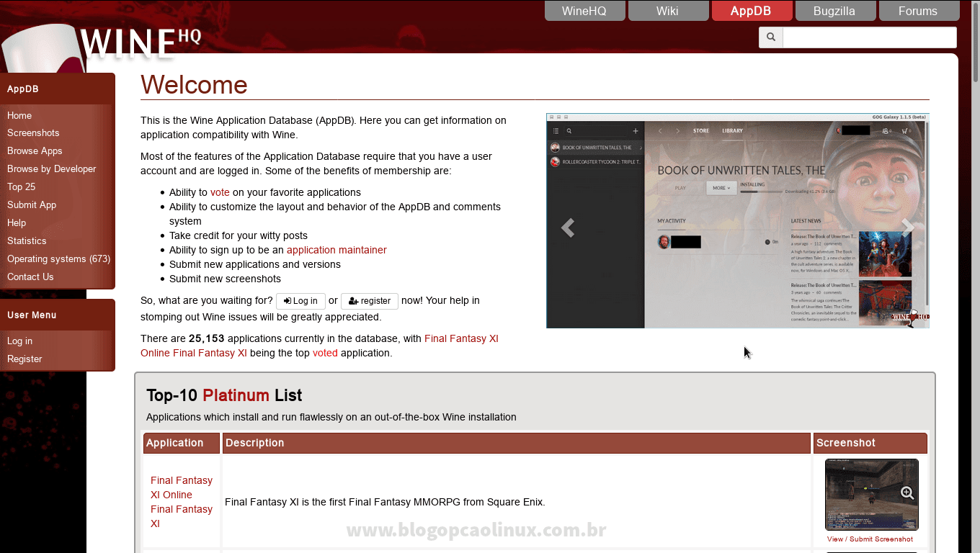Click the Log in button in paragraph
The height and width of the screenshot is (553, 980).
300,301
